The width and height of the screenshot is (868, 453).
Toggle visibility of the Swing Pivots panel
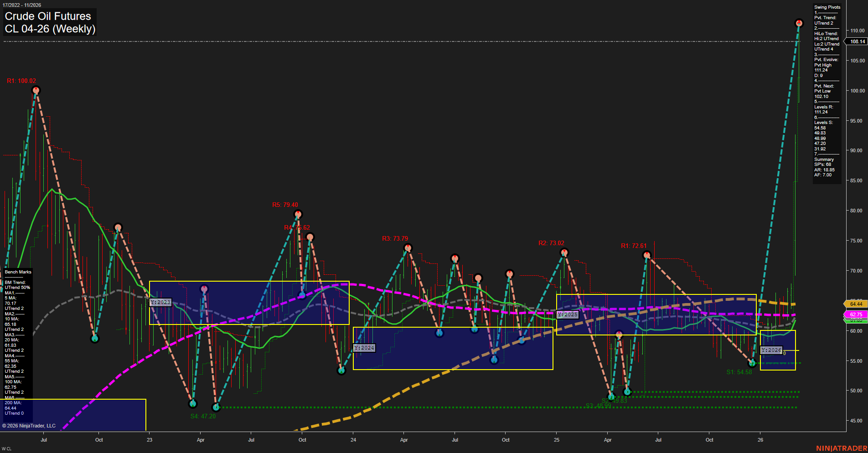tap(827, 7)
